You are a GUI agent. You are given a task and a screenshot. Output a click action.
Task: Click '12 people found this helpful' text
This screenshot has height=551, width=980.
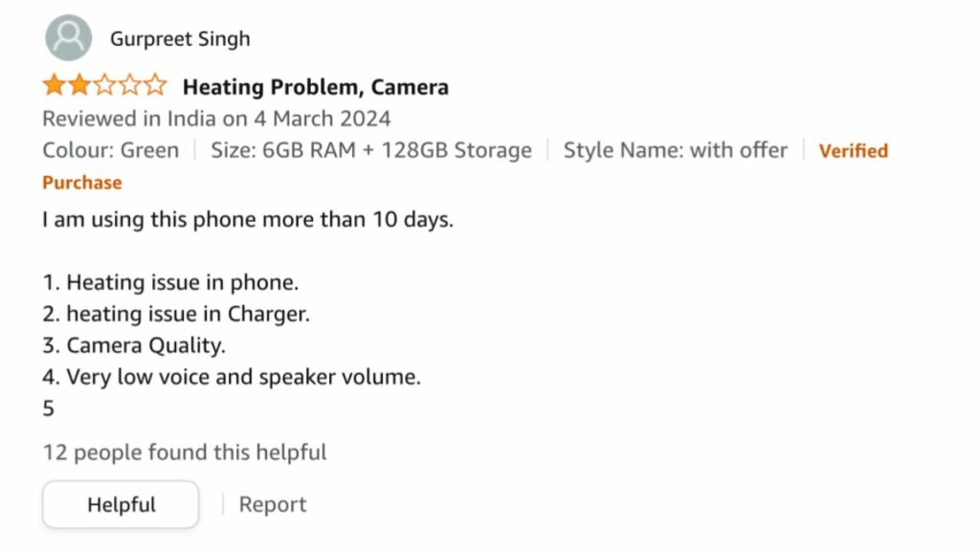pyautogui.click(x=185, y=452)
